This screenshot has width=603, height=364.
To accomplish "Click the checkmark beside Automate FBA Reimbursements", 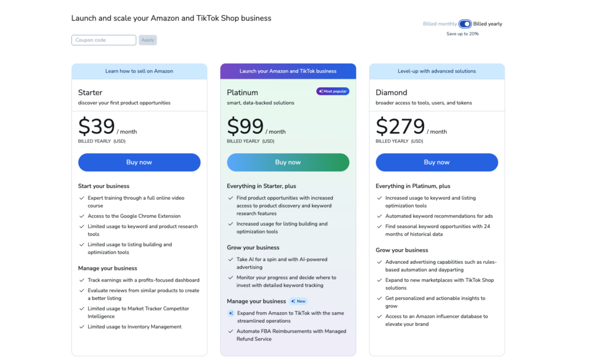I will point(230,331).
